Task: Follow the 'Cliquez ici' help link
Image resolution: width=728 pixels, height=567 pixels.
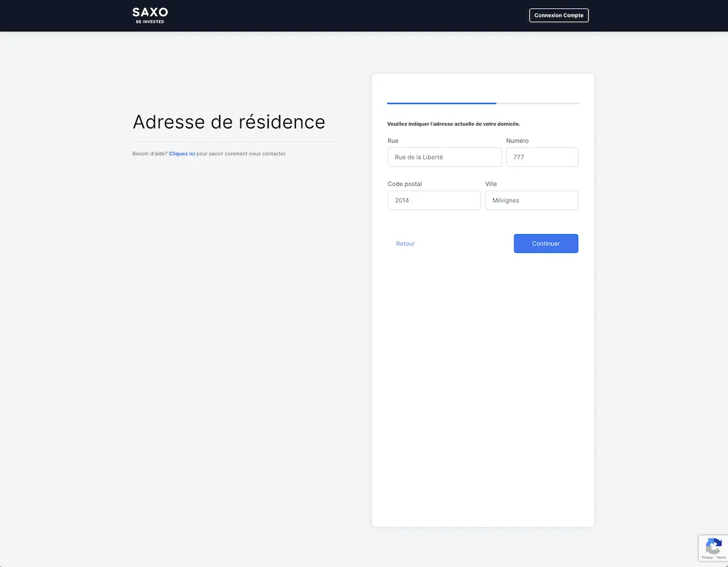Action: pyautogui.click(x=182, y=154)
